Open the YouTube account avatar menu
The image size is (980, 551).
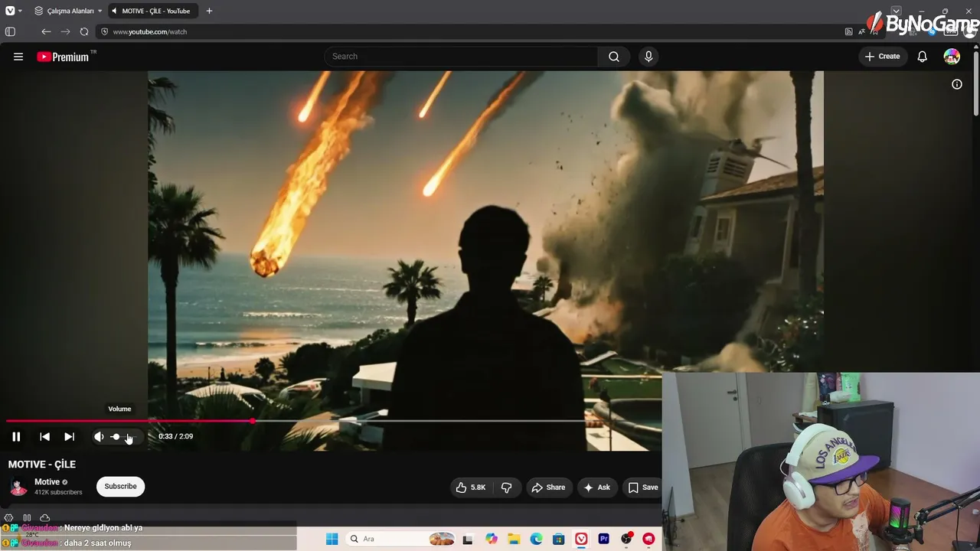(952, 57)
